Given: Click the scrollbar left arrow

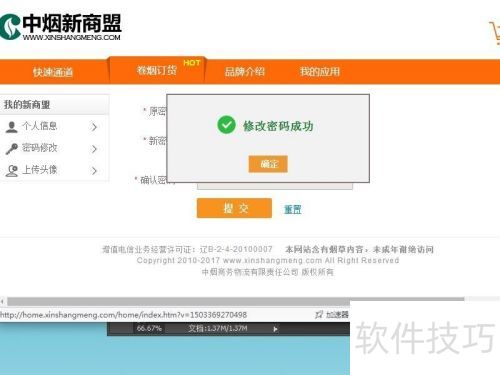Looking at the screenshot, I should coord(3,302).
